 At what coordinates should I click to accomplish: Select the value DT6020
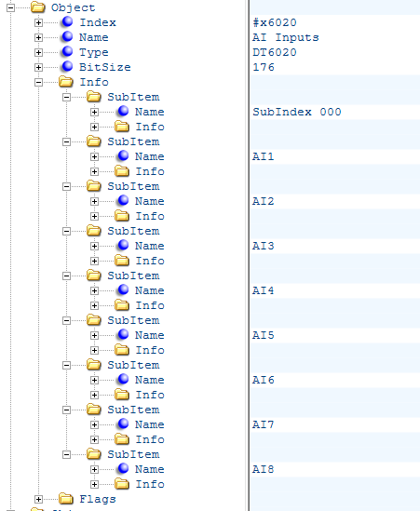[x=275, y=52]
